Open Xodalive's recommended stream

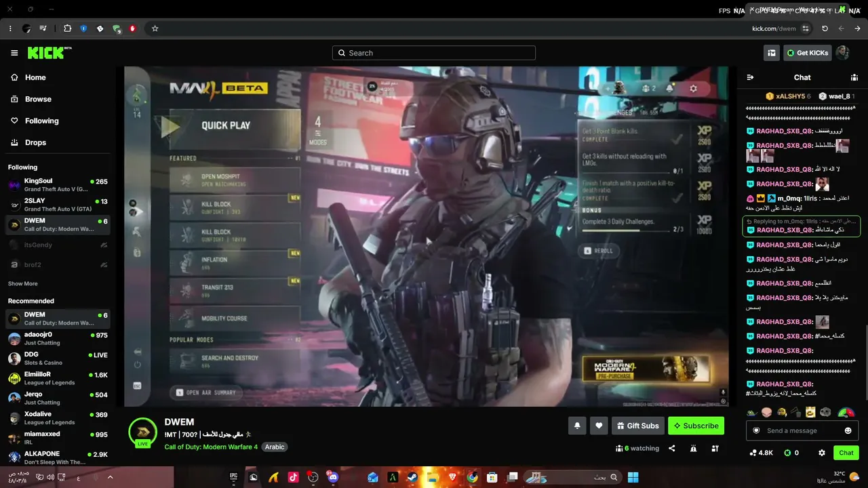click(x=58, y=418)
